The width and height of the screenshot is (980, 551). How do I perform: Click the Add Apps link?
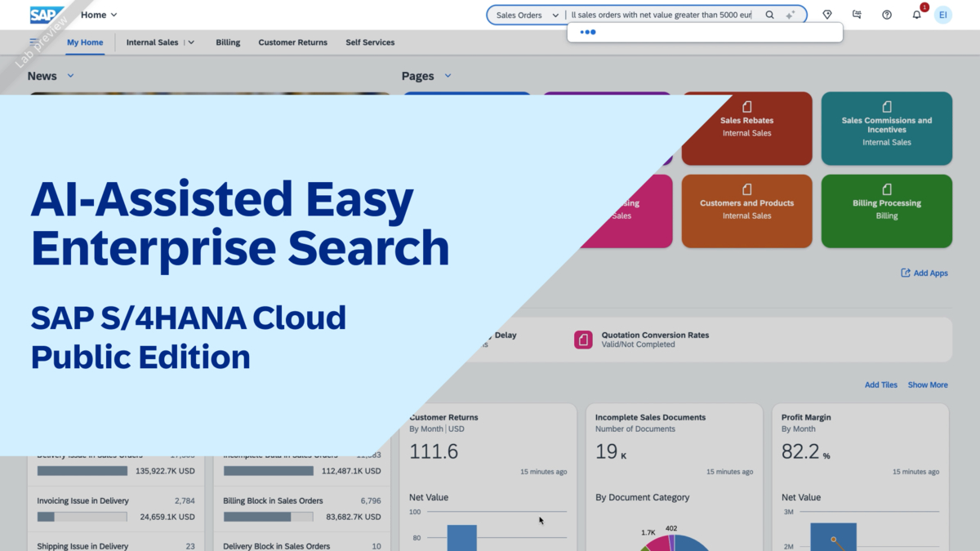(x=924, y=273)
